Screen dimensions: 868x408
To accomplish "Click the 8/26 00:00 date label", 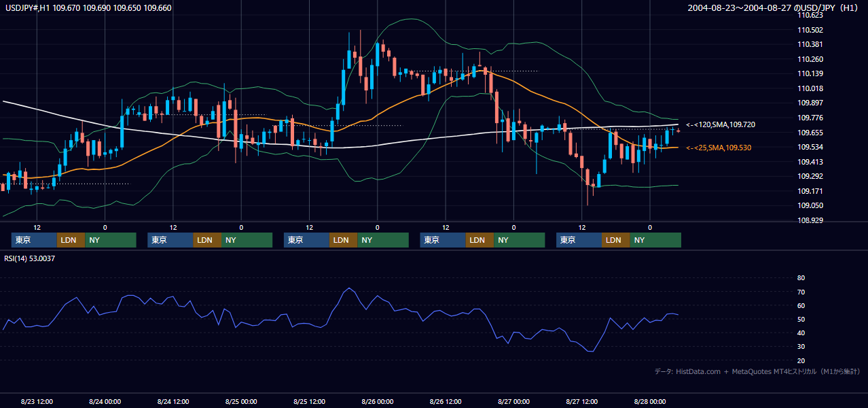I will [378, 401].
